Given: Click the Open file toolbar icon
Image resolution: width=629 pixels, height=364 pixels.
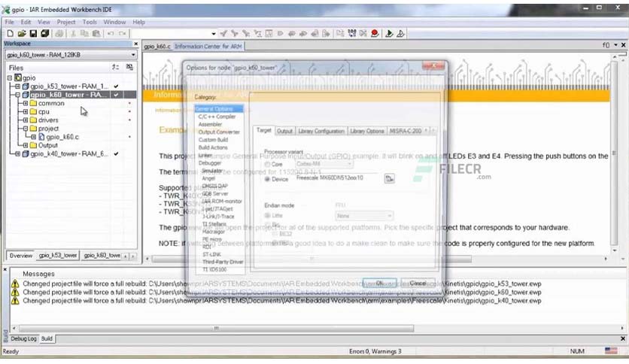Looking at the screenshot, I should (x=22, y=34).
